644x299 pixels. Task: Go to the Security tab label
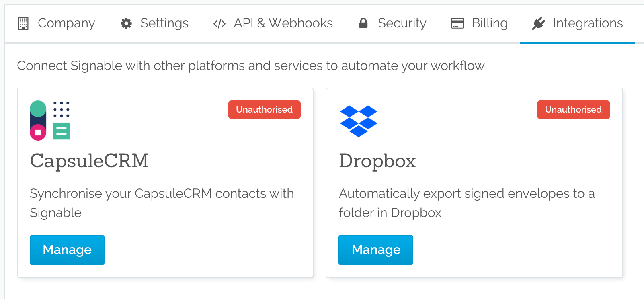[402, 23]
